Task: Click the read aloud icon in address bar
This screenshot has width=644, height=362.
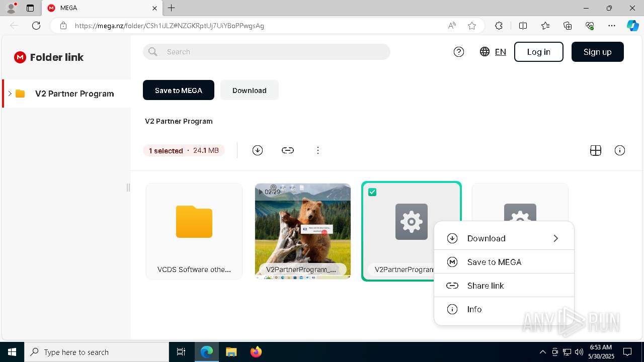Action: point(452,26)
